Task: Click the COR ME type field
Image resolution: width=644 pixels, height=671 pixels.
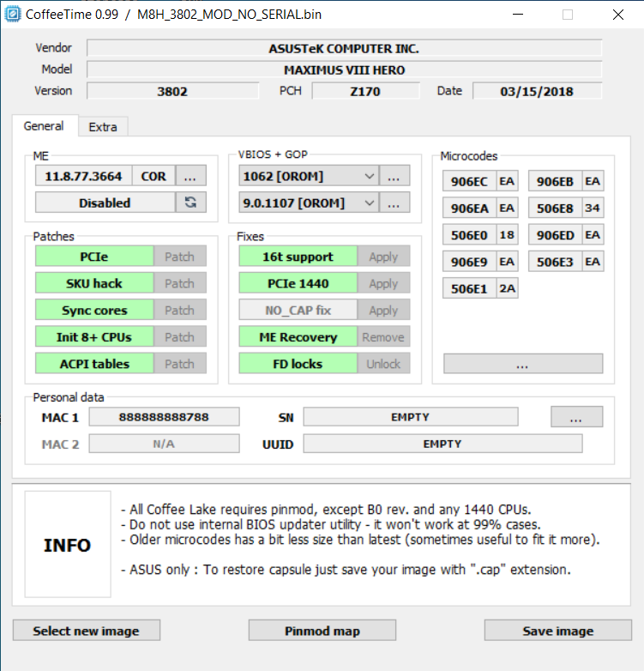Action: pos(153,176)
